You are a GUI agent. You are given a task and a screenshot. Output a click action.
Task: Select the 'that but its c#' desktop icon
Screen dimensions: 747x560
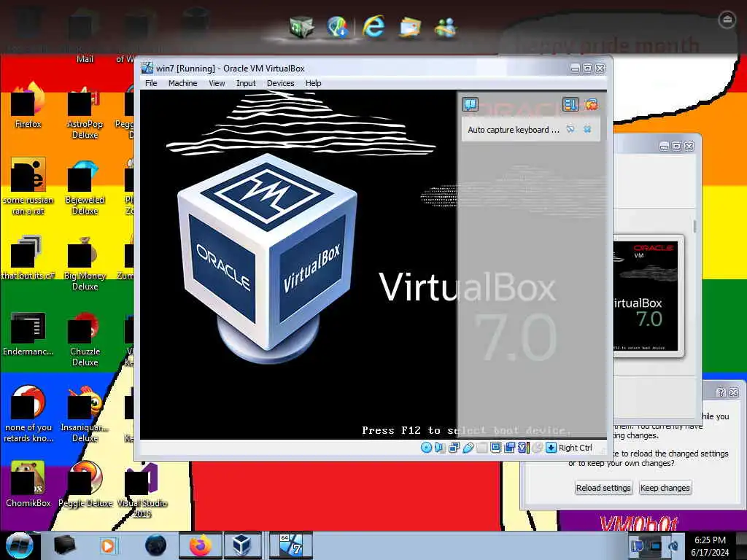[x=28, y=257]
